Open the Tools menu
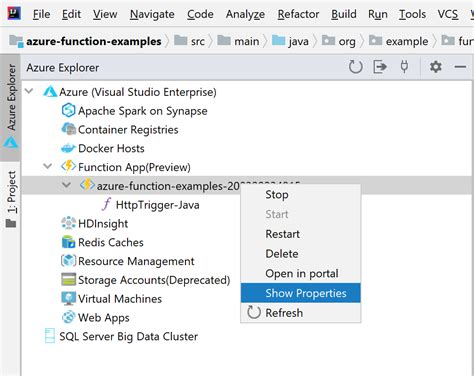This screenshot has height=376, width=474. 412,14
